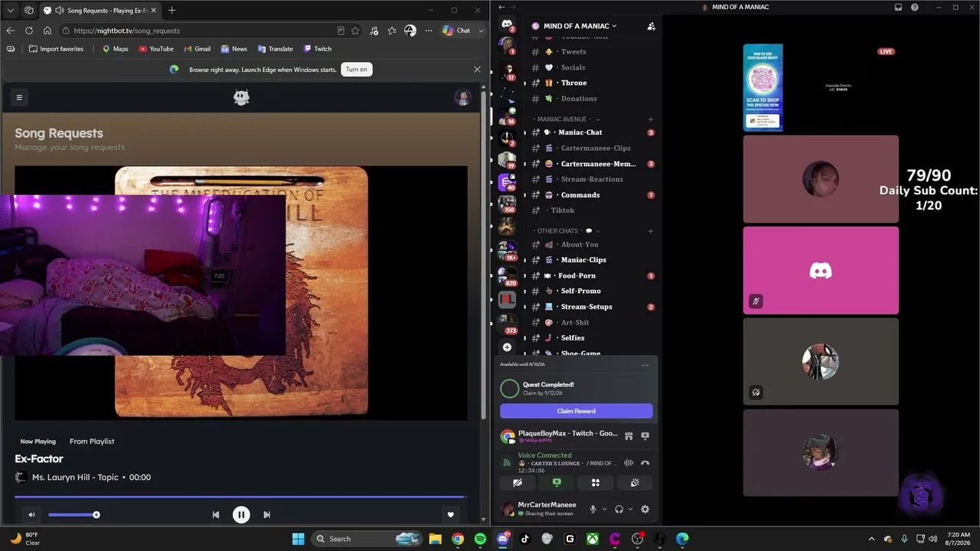Go to the Edge home page
Screen dimensions: 980x551
[47, 31]
